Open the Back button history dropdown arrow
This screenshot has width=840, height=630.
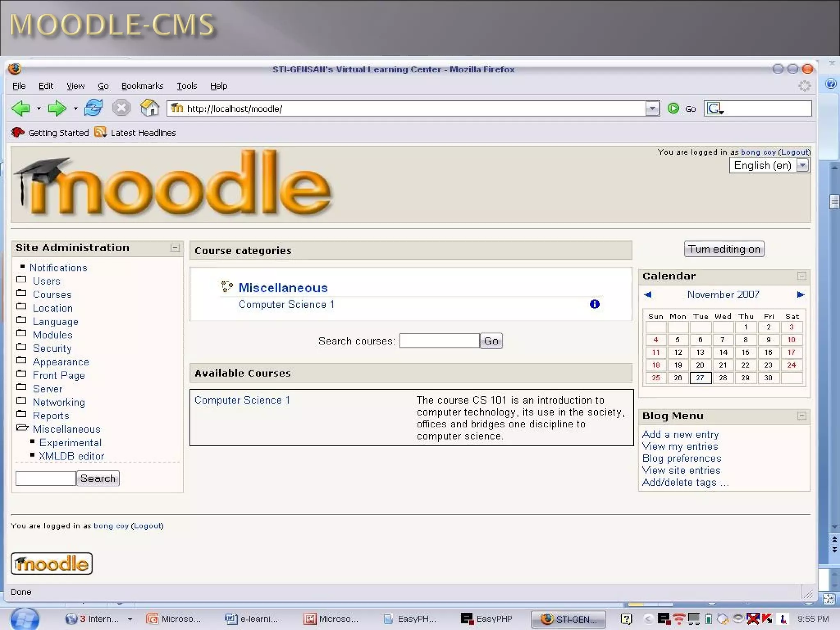click(x=39, y=109)
